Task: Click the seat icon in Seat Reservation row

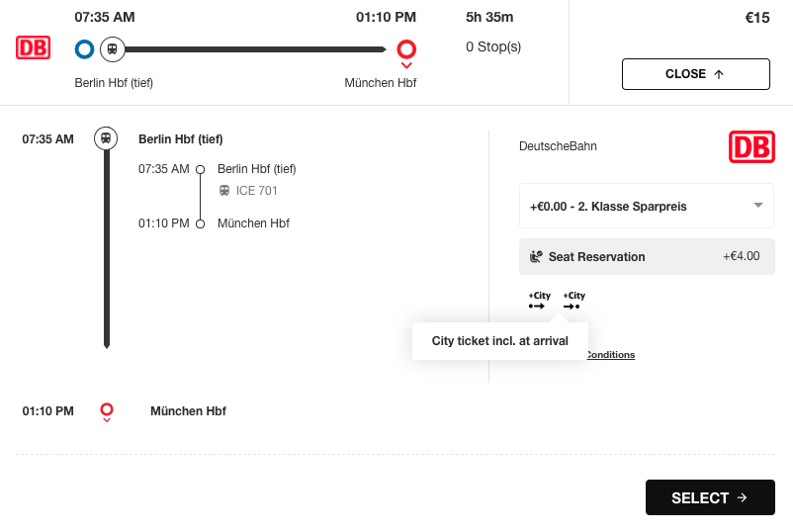Action: click(536, 257)
